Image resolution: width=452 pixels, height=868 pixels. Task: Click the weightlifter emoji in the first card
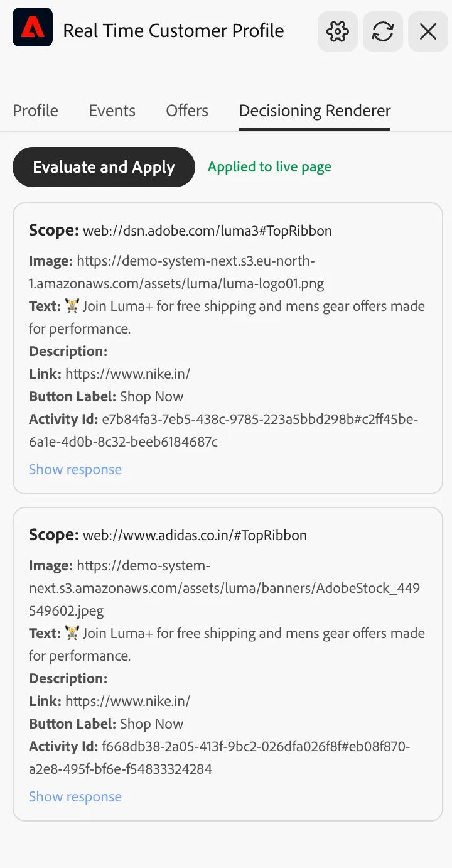pos(72,306)
